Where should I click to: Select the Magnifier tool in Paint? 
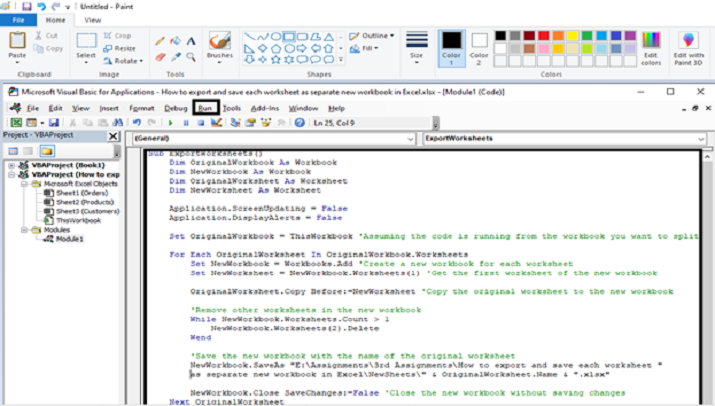[191, 57]
